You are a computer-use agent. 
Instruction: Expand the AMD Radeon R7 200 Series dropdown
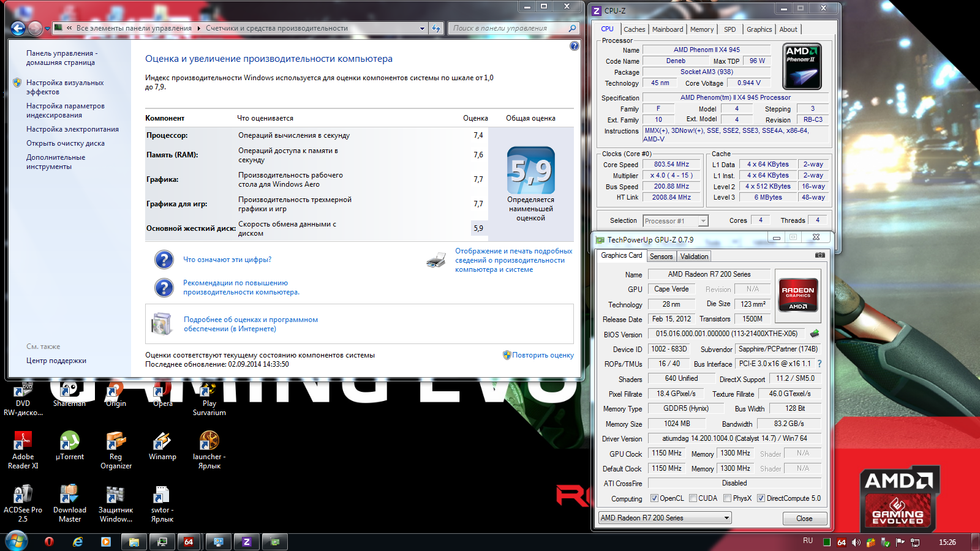click(726, 518)
